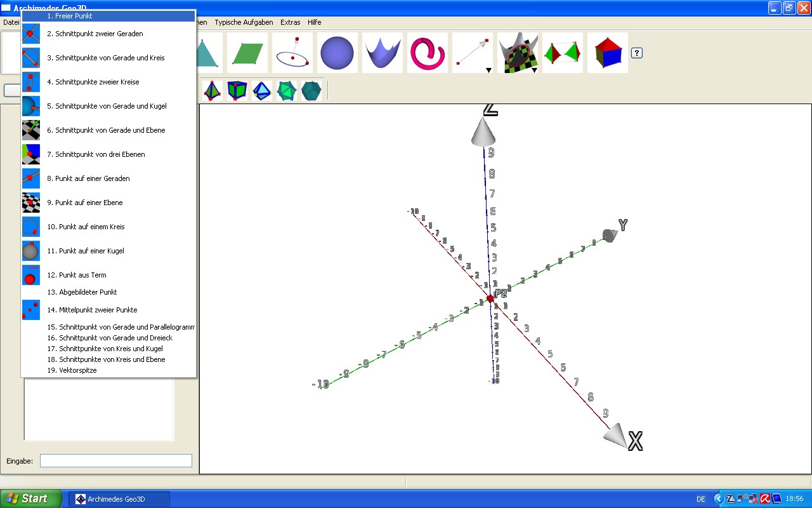Expand the checkered surface tool dropdown arrow
The image size is (812, 508).
[534, 70]
